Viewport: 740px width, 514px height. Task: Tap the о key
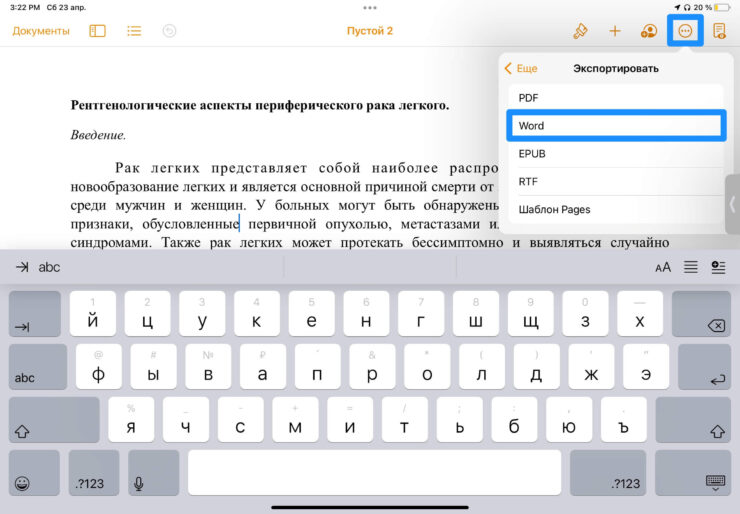[x=427, y=367]
